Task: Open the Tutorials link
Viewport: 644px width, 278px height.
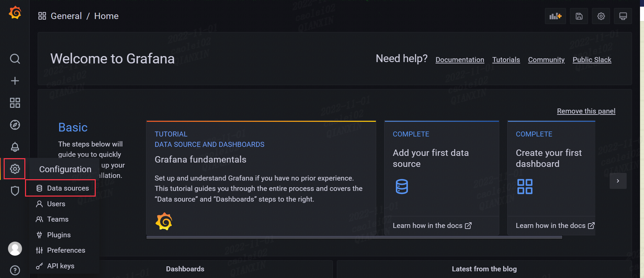Action: (506, 60)
